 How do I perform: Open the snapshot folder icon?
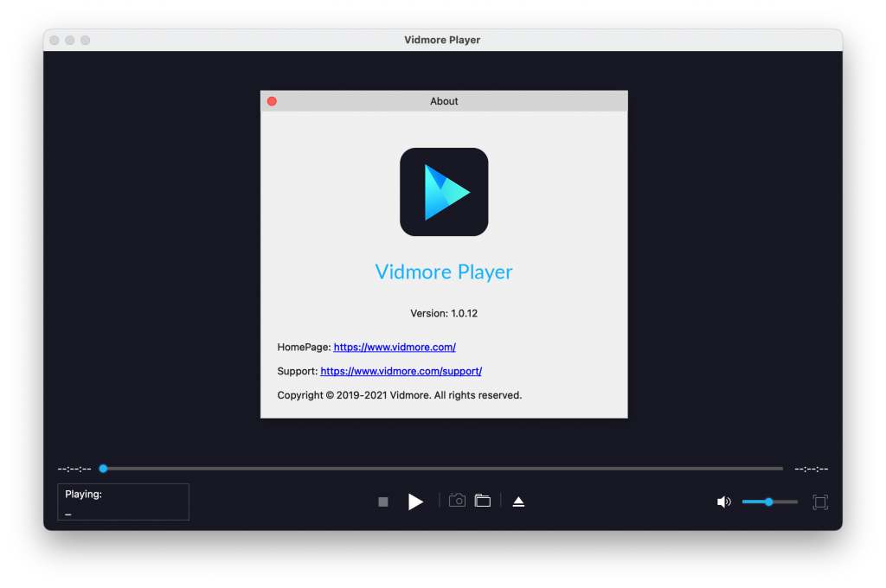(x=483, y=501)
